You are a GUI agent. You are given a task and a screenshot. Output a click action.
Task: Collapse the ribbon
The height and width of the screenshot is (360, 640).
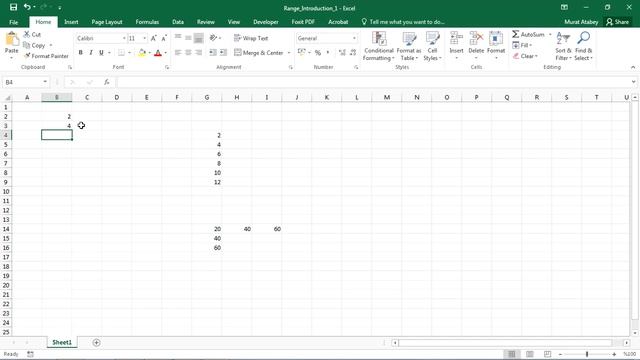pos(633,67)
